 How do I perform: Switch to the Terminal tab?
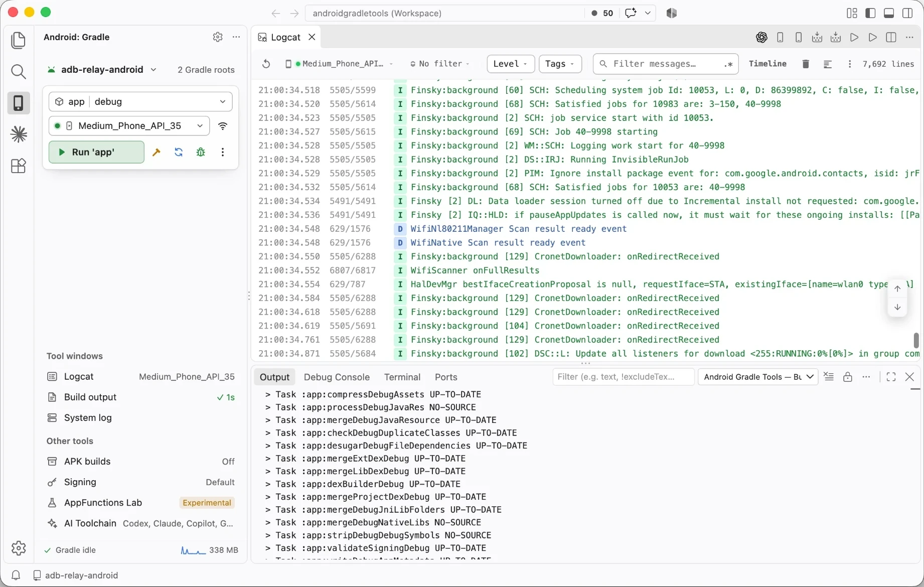[402, 377]
